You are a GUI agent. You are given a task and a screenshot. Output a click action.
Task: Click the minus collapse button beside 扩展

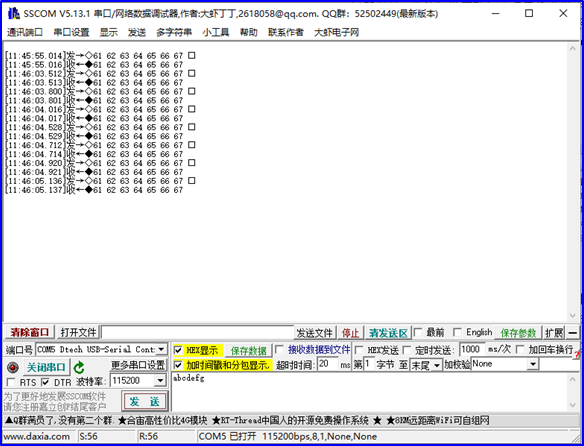tap(573, 332)
